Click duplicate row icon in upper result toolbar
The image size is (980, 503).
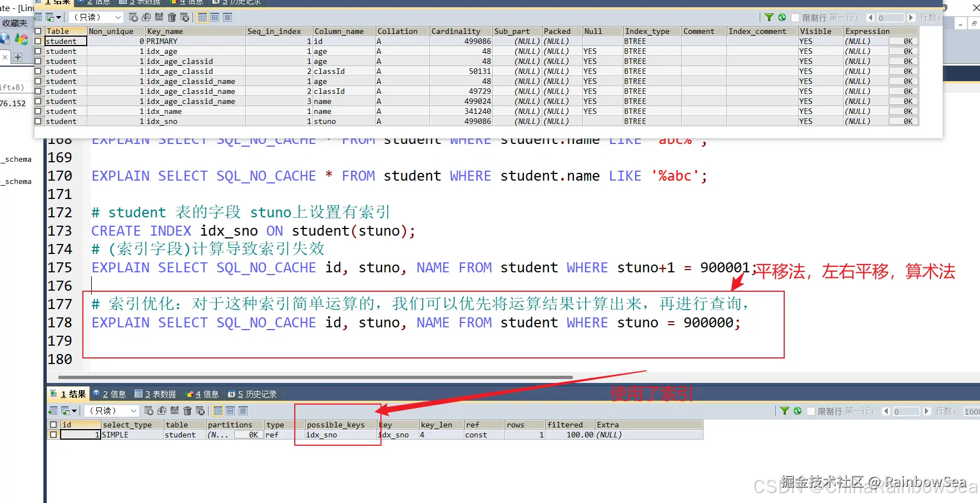146,17
